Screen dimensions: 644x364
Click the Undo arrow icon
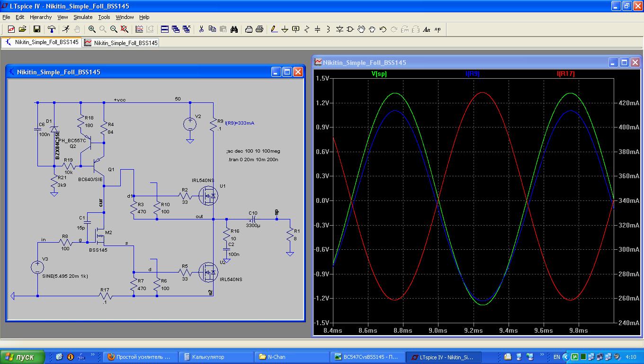(383, 29)
